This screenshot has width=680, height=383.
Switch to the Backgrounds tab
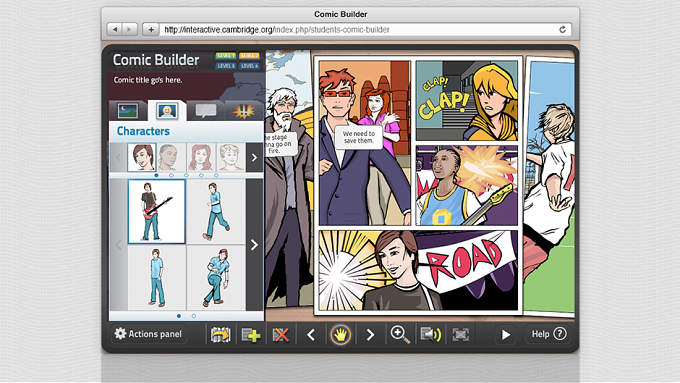point(128,111)
